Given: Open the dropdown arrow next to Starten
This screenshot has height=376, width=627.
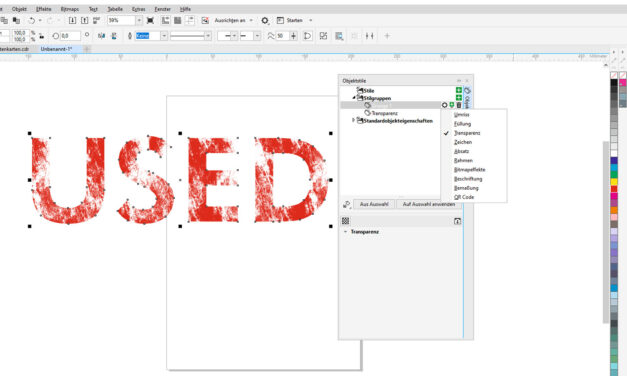Looking at the screenshot, I should [311, 20].
